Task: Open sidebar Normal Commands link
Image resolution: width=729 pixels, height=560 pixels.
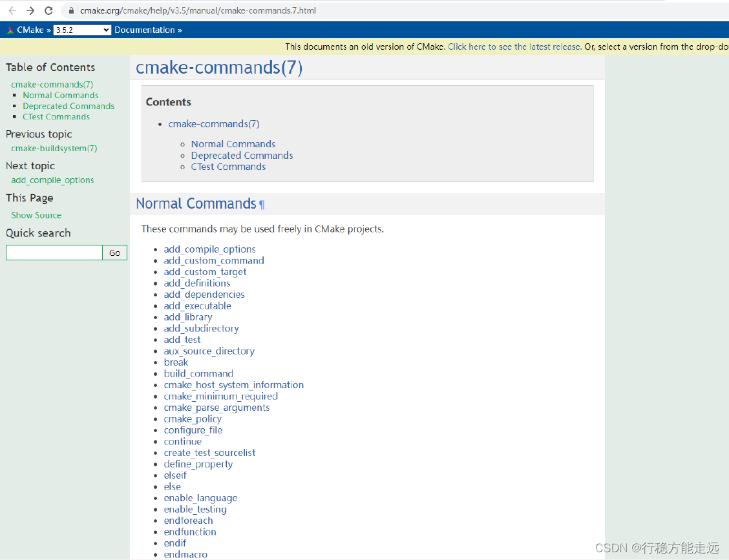Action: tap(61, 95)
